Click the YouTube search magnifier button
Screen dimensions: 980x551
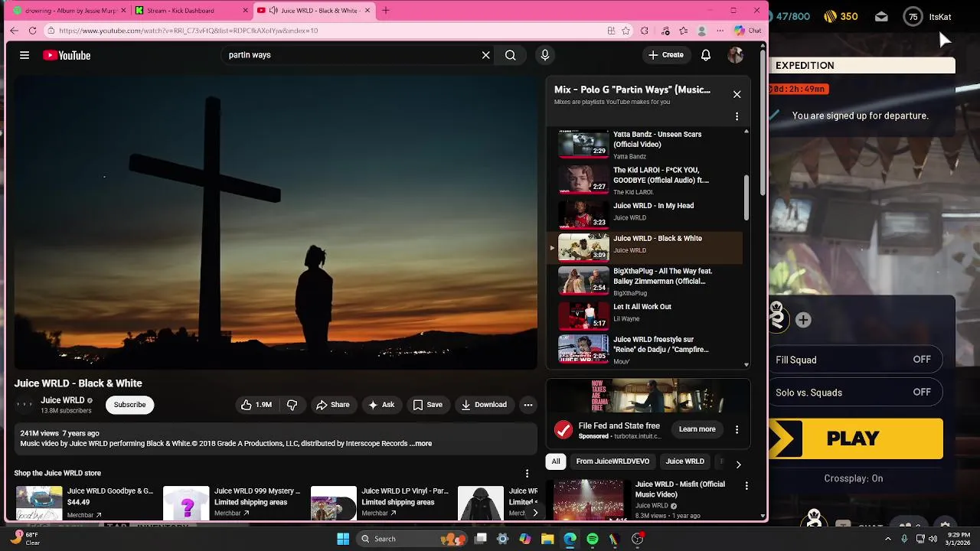(x=511, y=55)
